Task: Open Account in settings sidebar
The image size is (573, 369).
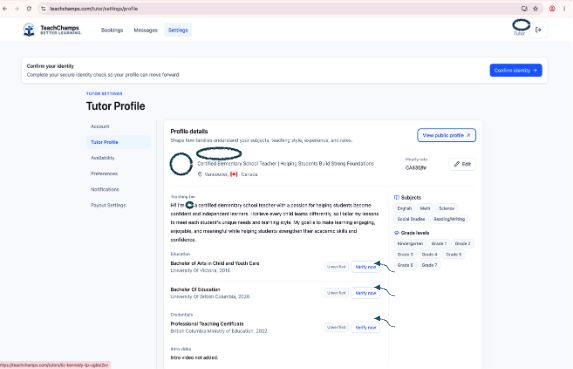Action: (100, 126)
